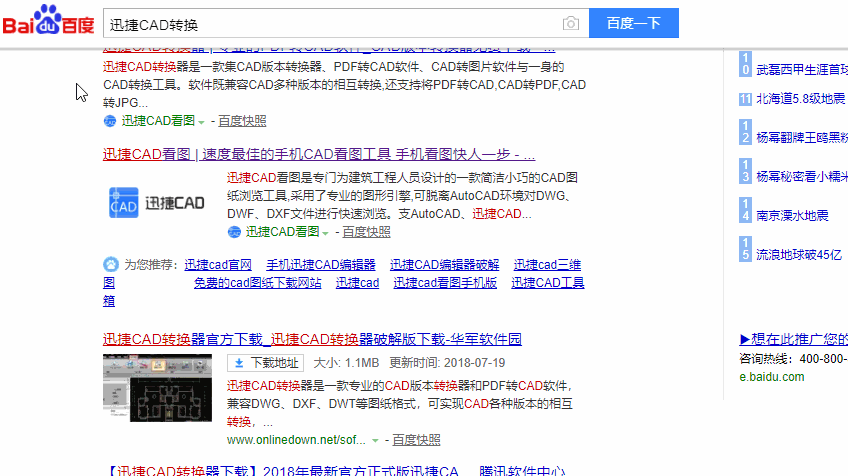Screen dimensions: 848x476
Task: Open 迅捷CAD看图 source link of first result
Action: (x=158, y=121)
